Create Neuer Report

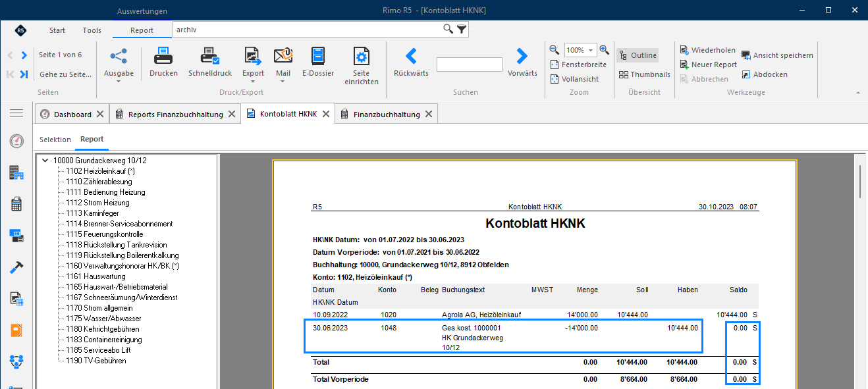coord(709,65)
